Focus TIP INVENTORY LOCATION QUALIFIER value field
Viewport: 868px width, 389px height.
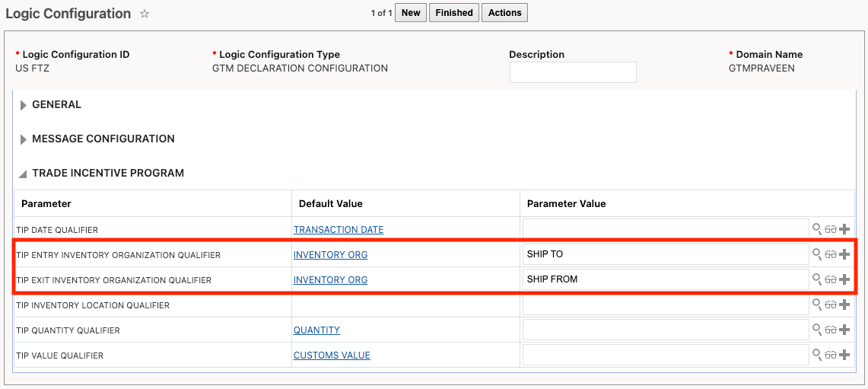(666, 305)
